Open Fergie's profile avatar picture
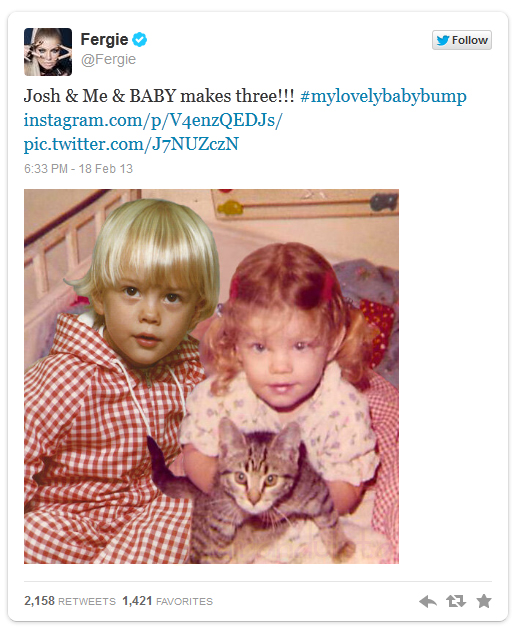The image size is (523, 633). click(48, 52)
